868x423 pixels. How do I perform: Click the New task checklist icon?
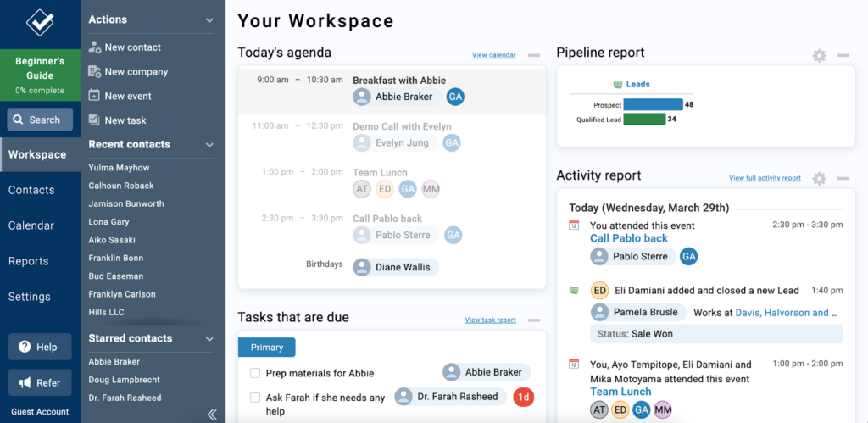coord(95,120)
